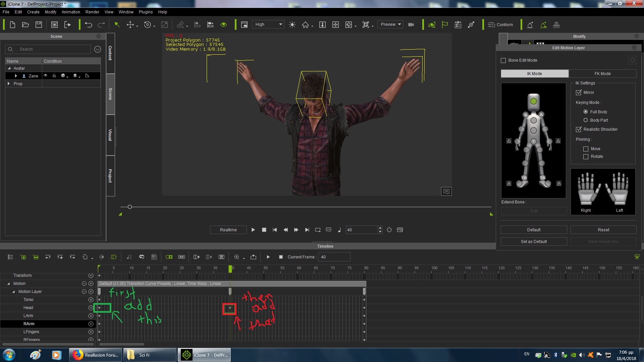
Task: Open the player settings gear icon
Action: click(389, 230)
